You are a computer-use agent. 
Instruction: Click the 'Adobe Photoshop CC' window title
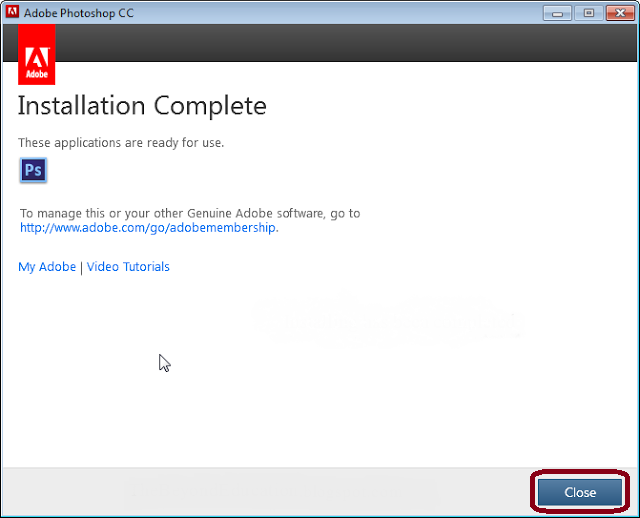click(79, 13)
